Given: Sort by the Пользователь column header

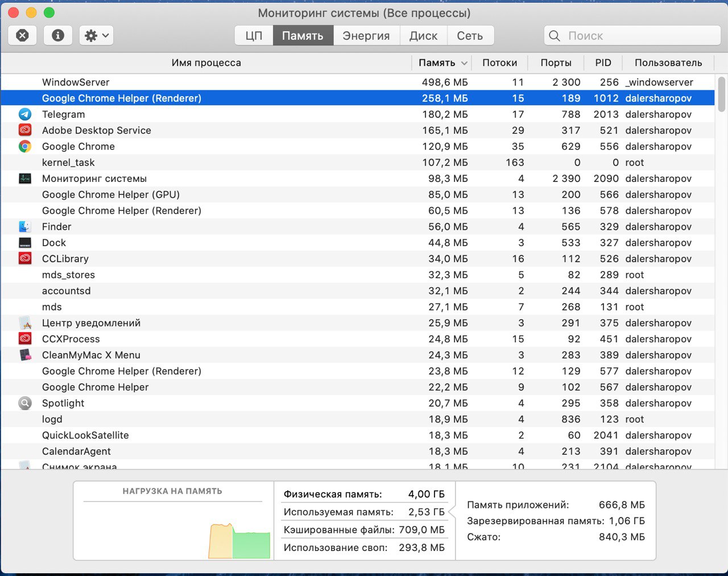Looking at the screenshot, I should pyautogui.click(x=668, y=63).
